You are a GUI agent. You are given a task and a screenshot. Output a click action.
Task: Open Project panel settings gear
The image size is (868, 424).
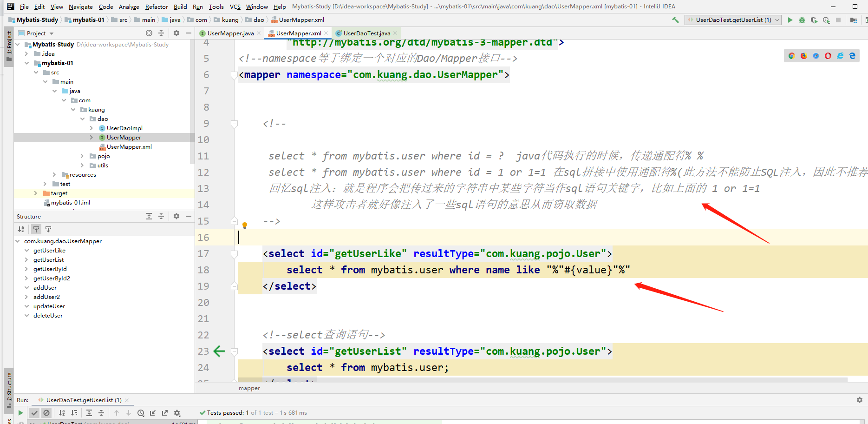click(176, 33)
